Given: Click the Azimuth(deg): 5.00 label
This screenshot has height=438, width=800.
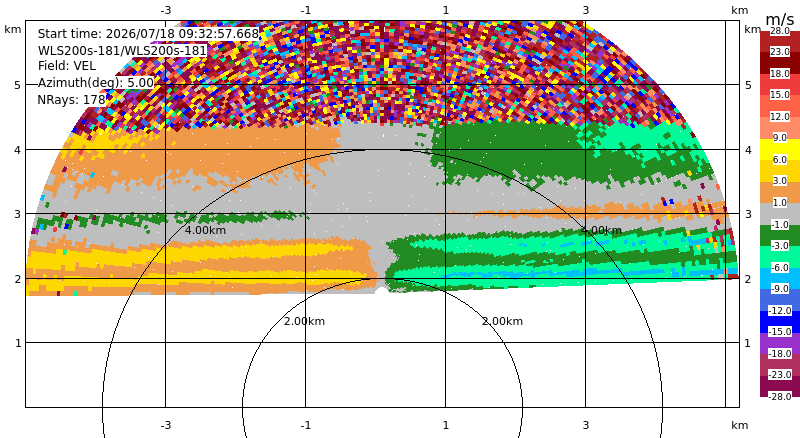Looking at the screenshot, I should (x=96, y=83).
